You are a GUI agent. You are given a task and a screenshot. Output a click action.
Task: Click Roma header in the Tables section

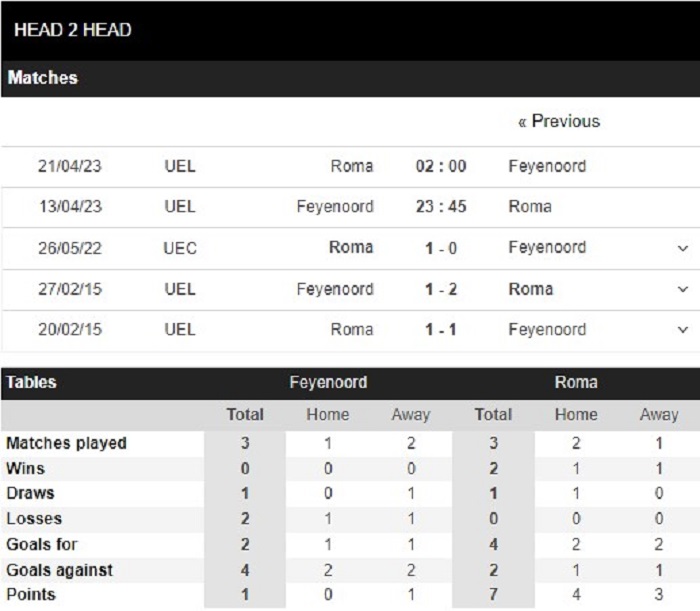(x=576, y=382)
